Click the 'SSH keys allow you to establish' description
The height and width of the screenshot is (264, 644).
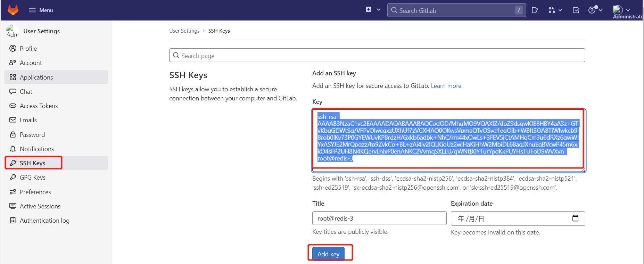233,94
